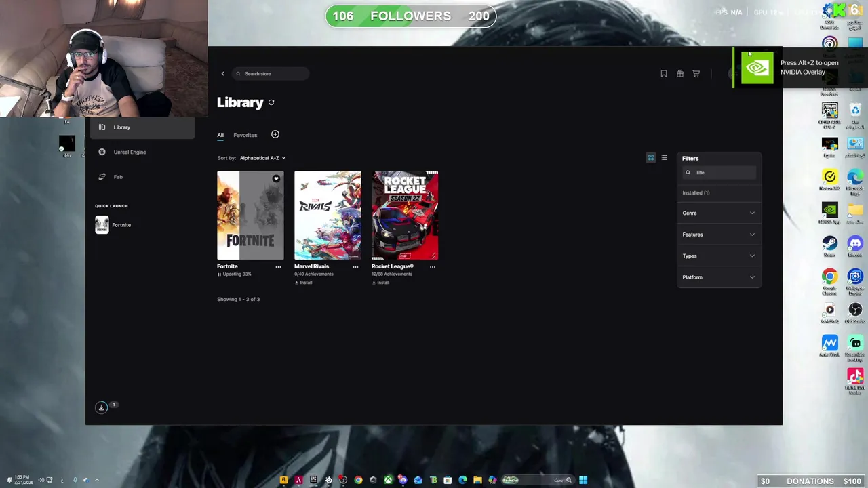Click the Fortnite title under its cover
The width and height of the screenshot is (868, 488).
point(227,266)
